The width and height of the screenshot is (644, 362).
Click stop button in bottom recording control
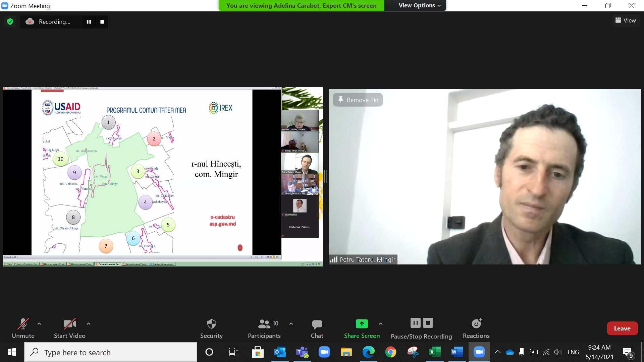[x=428, y=323]
